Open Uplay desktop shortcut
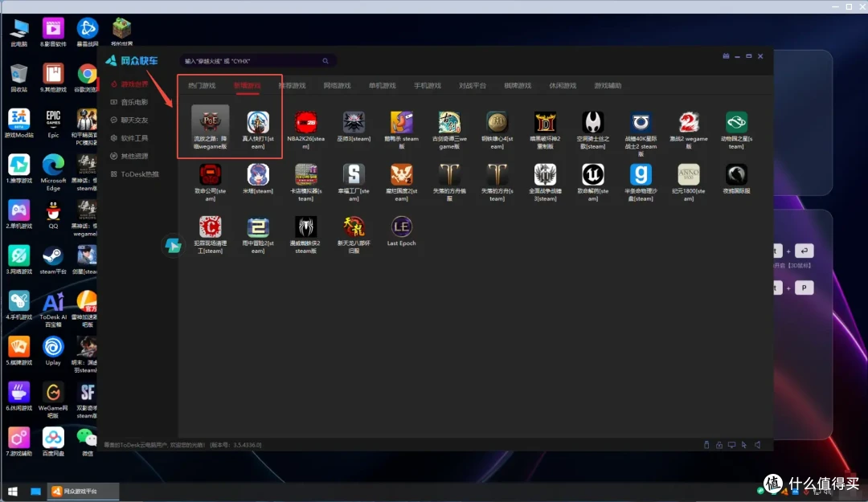 click(x=53, y=351)
